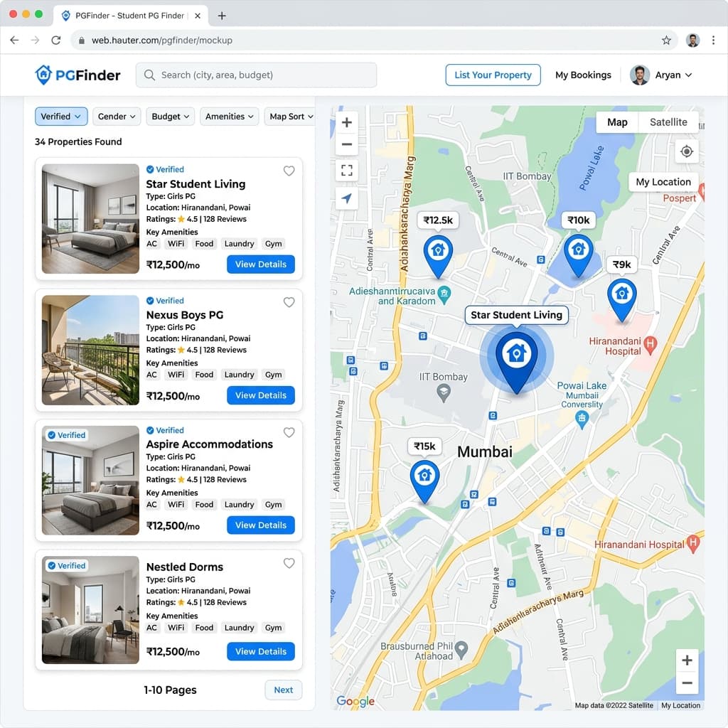View Details for Nexus Boys PG
The width and height of the screenshot is (728, 728).
tap(260, 395)
